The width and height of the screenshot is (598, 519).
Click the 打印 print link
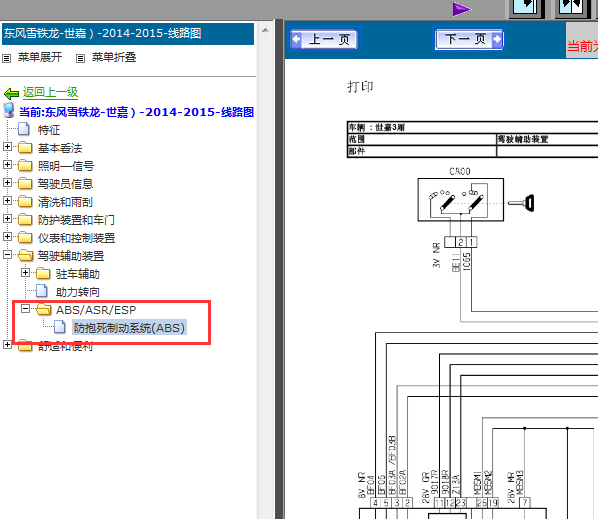(360, 87)
